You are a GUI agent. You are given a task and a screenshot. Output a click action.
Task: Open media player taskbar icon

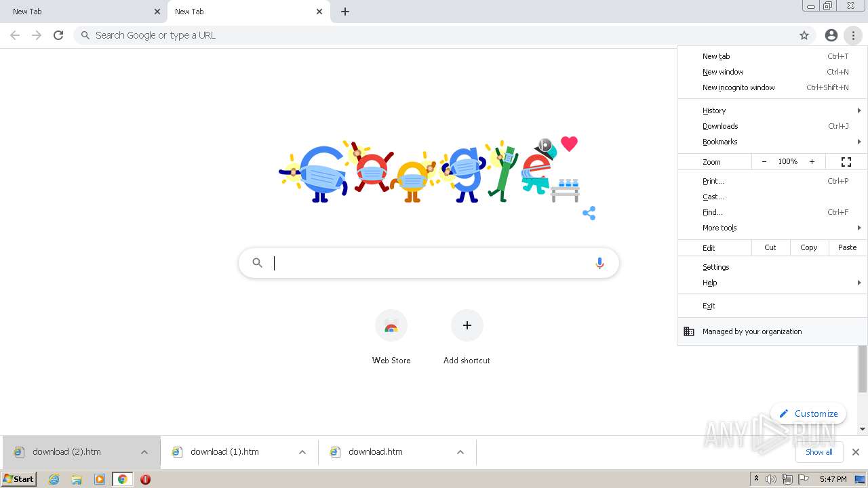pyautogui.click(x=100, y=479)
